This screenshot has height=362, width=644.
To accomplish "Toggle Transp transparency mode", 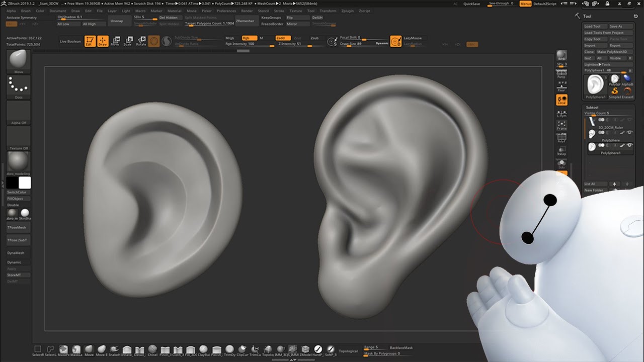I will click(562, 151).
